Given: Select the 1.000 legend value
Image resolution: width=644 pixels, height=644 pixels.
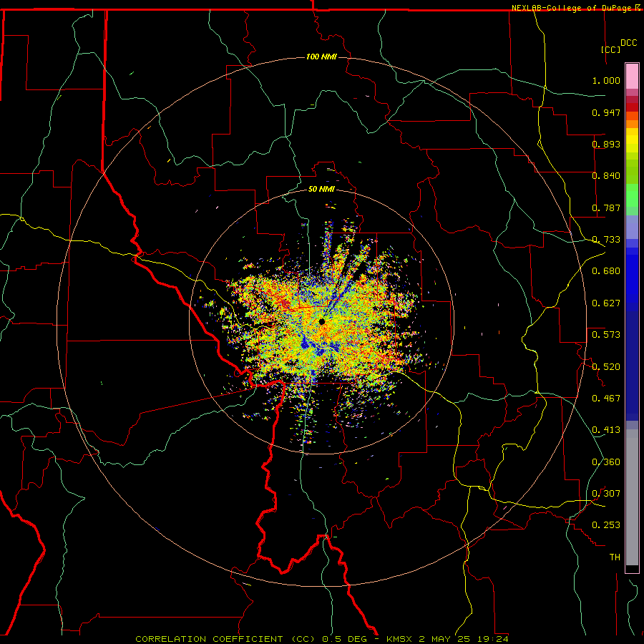Looking at the screenshot, I should (606, 80).
